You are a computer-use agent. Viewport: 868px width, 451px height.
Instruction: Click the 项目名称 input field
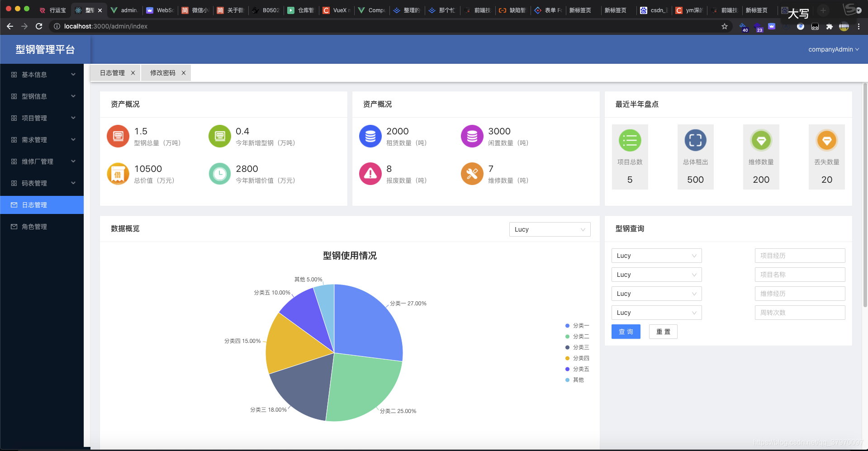799,275
